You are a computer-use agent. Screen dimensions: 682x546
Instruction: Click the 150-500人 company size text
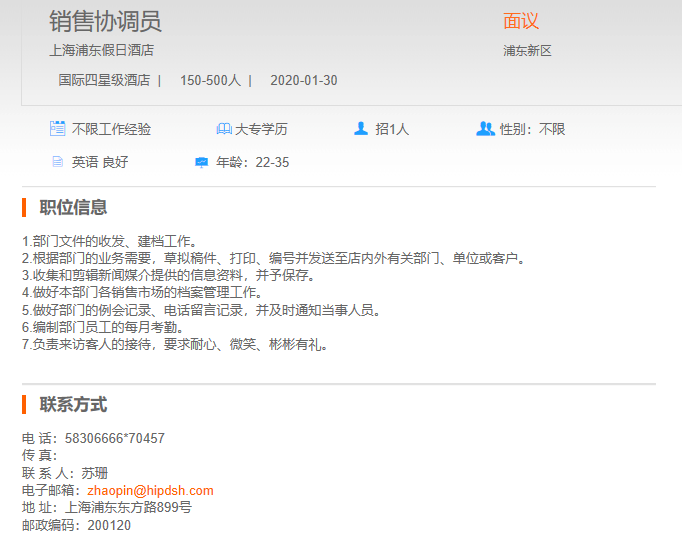210,80
